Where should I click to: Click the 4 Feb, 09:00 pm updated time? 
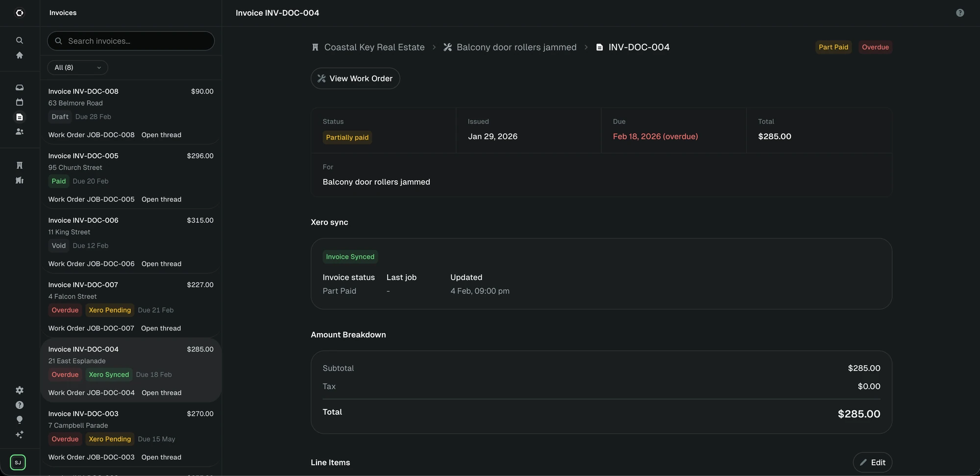480,291
